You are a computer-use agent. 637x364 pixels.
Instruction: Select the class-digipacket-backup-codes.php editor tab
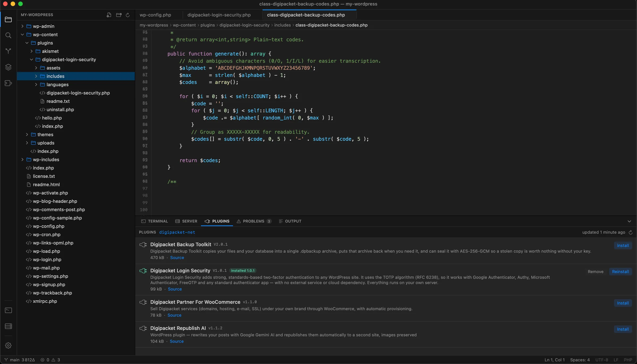pyautogui.click(x=306, y=15)
